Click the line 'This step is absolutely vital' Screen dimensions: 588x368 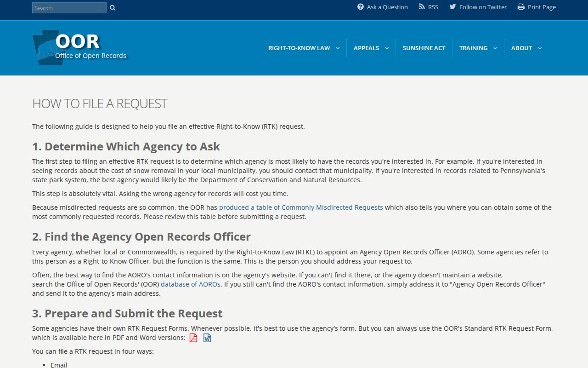pos(160,194)
